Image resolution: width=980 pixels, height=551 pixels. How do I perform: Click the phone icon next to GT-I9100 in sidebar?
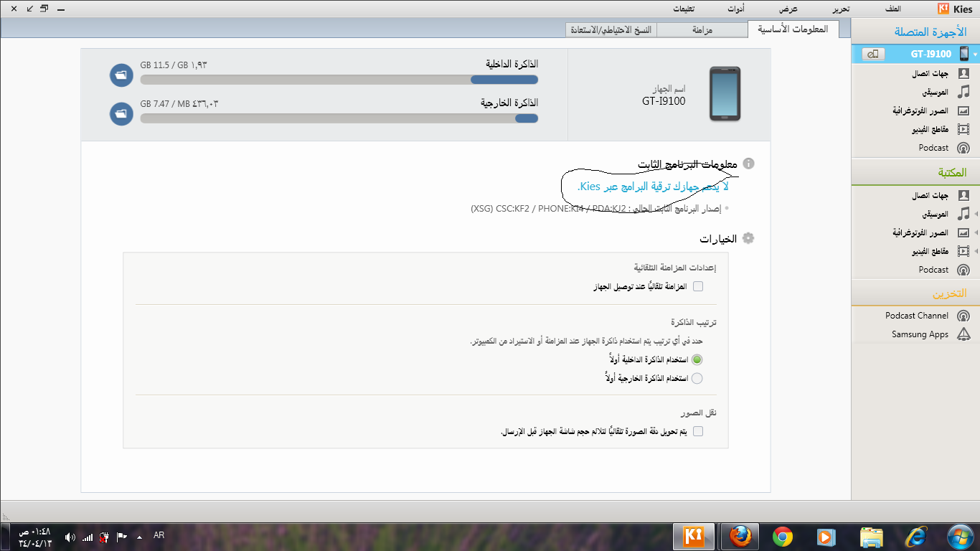(963, 54)
